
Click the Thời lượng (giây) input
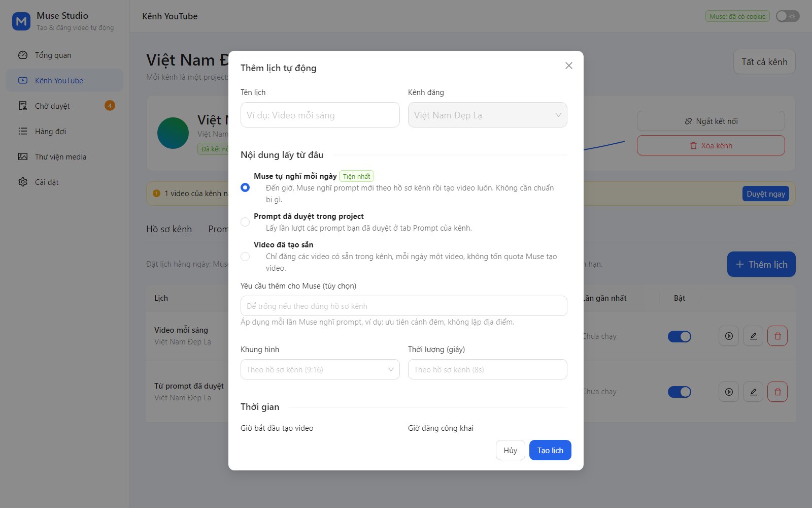[x=488, y=369]
